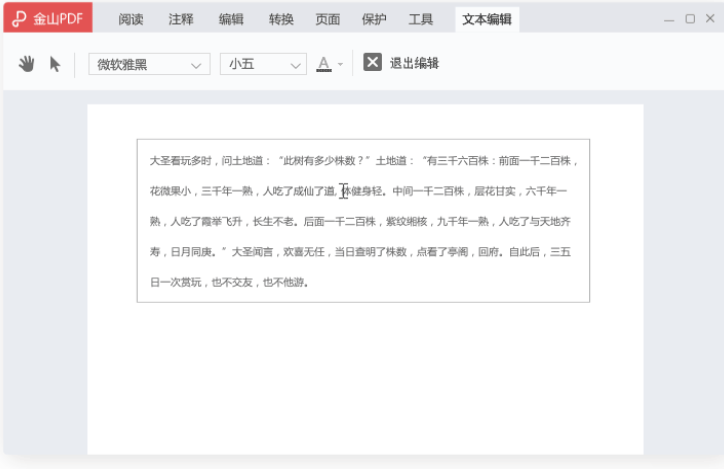Click the X exit editing icon
The height and width of the screenshot is (469, 724).
click(372, 63)
